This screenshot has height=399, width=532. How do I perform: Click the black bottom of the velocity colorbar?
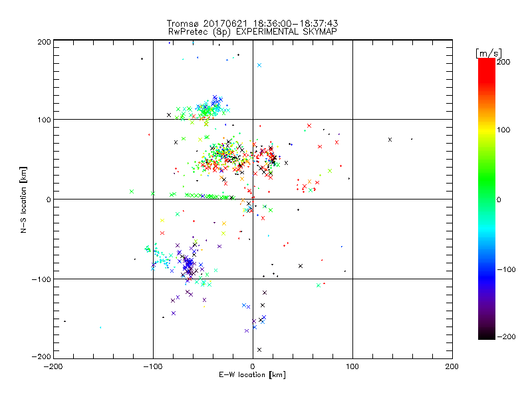[487, 335]
